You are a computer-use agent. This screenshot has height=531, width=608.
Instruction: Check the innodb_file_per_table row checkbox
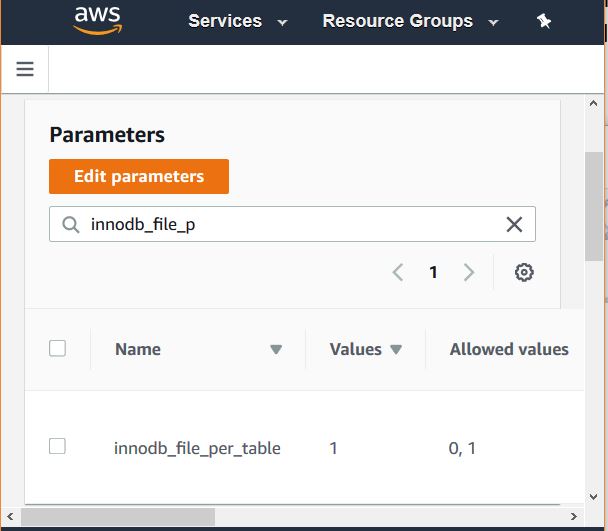tap(58, 446)
